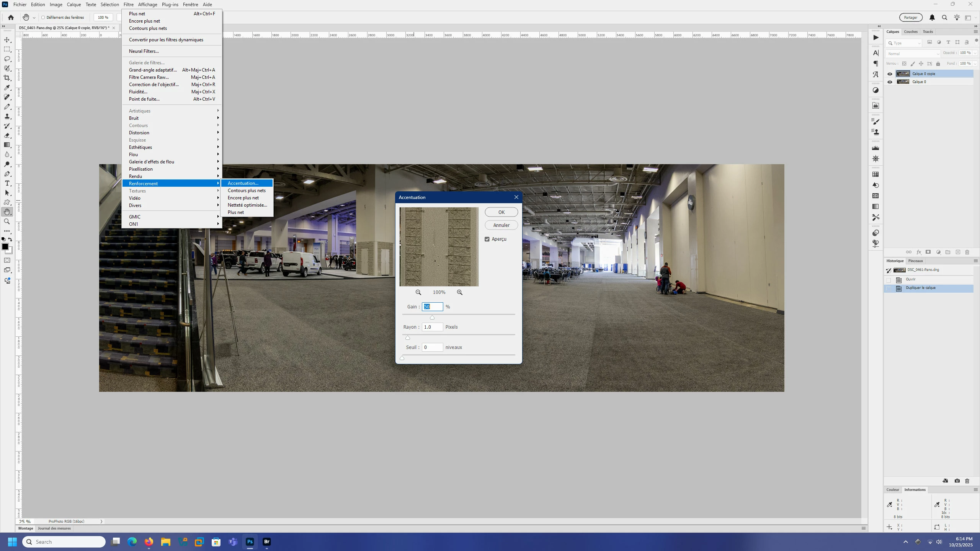980x551 pixels.
Task: Enable Défilement des fenêtres checkbox
Action: 43,17
